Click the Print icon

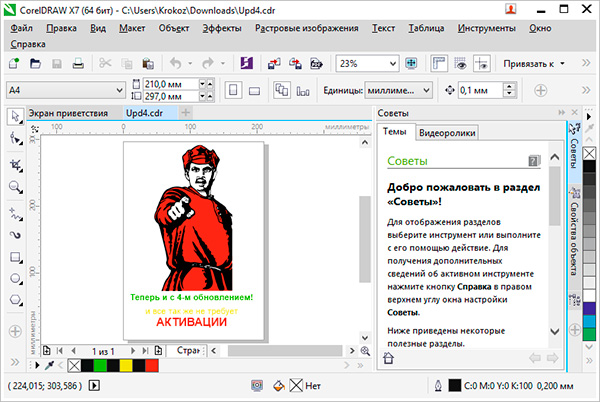click(78, 63)
